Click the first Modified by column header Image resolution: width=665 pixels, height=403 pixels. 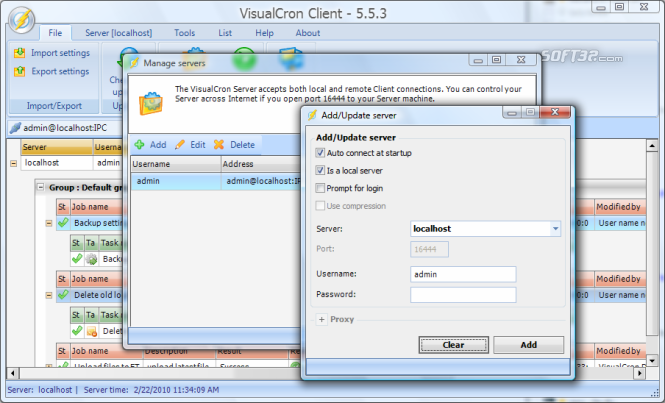click(620, 207)
